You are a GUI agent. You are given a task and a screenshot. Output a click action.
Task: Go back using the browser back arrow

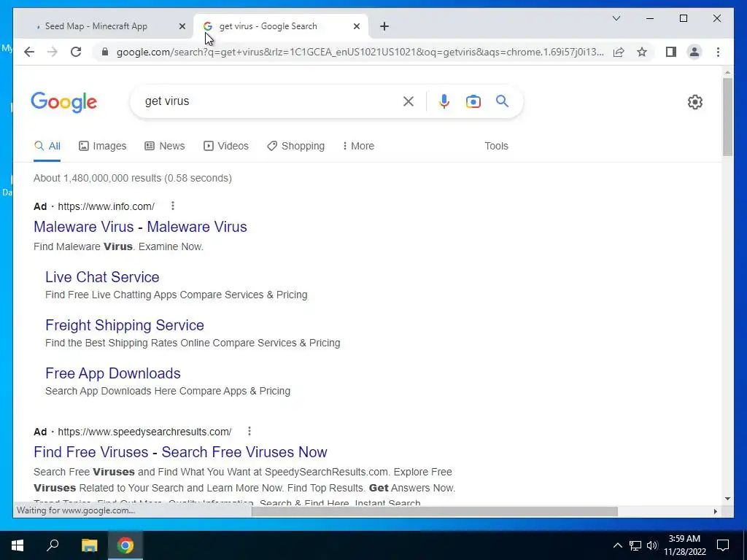[x=29, y=52]
